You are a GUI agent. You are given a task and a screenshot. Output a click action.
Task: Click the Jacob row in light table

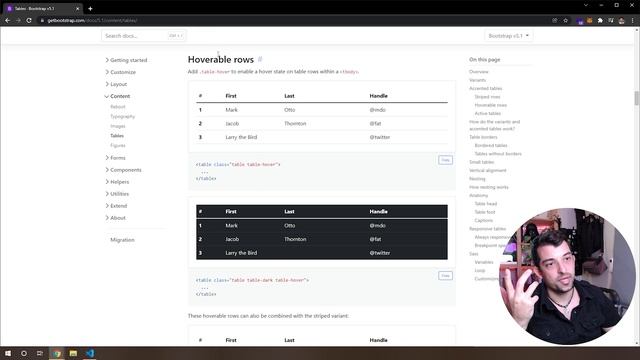[x=322, y=124]
